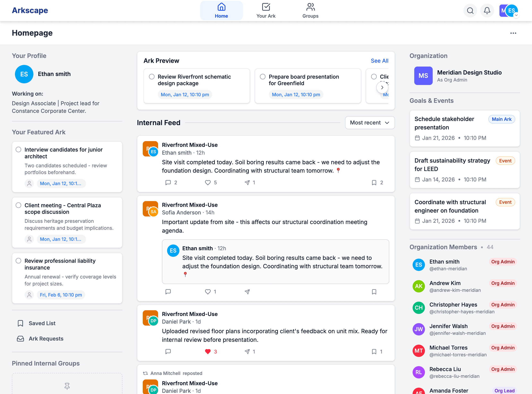Open the Most recent sort dropdown
The image size is (532, 394).
pyautogui.click(x=369, y=123)
